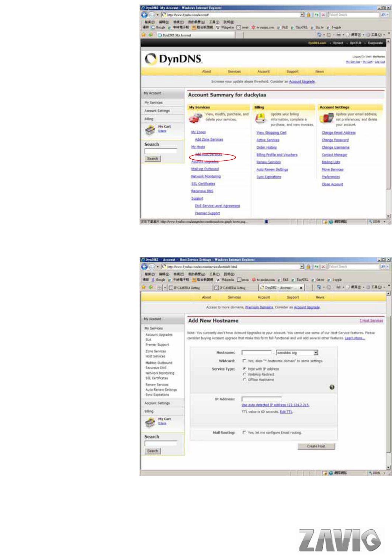This screenshot has height=558, width=392.
Task: Click the My Zones link
Action: (198, 132)
